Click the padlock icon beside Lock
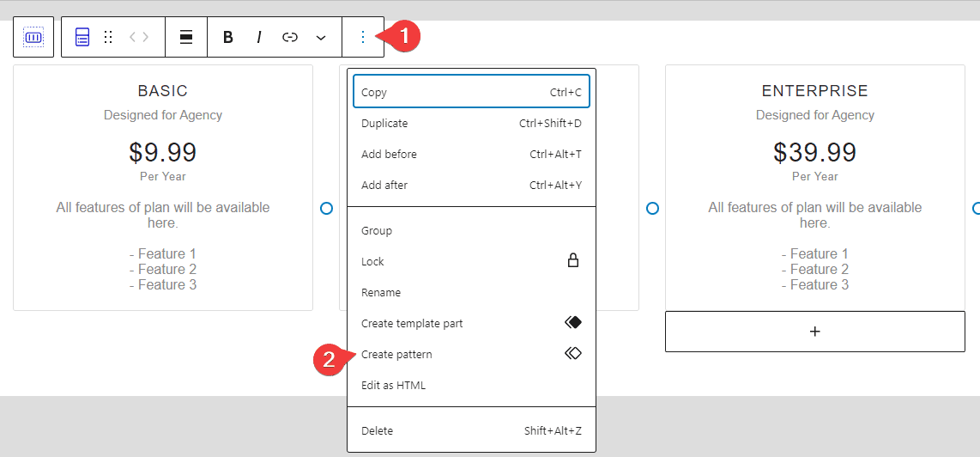980x457 pixels. click(572, 261)
